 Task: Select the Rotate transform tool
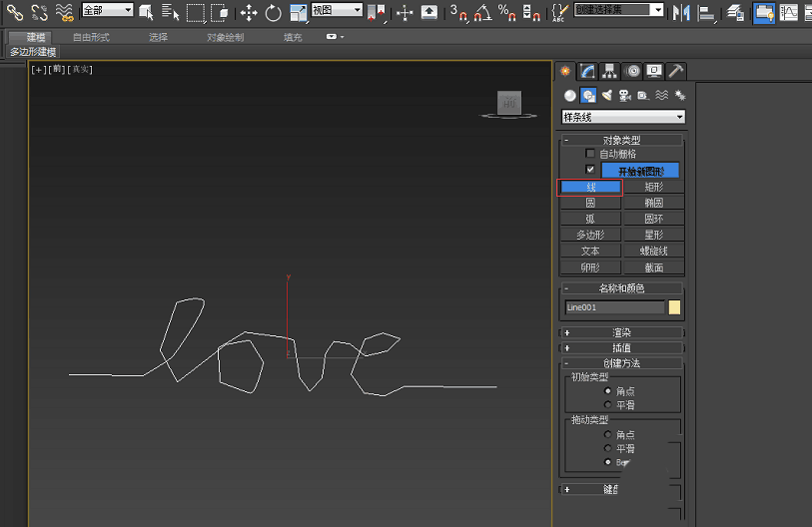[x=273, y=13]
